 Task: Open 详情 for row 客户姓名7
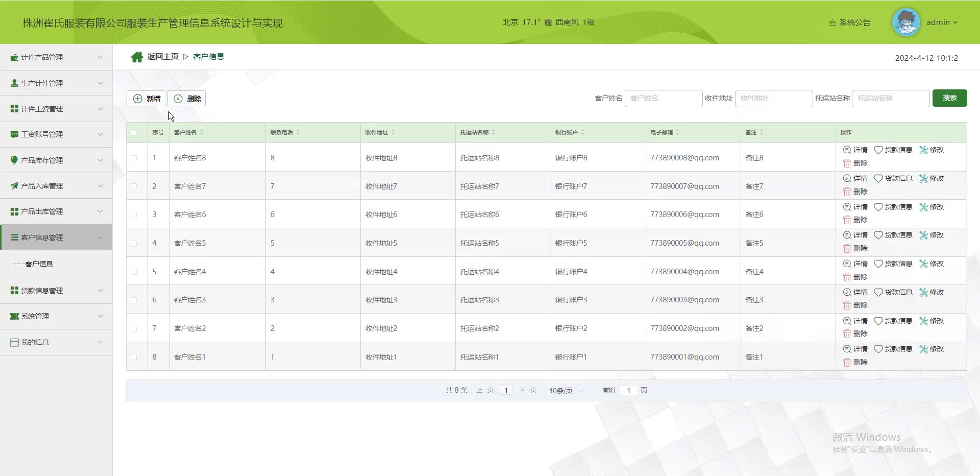coord(855,178)
